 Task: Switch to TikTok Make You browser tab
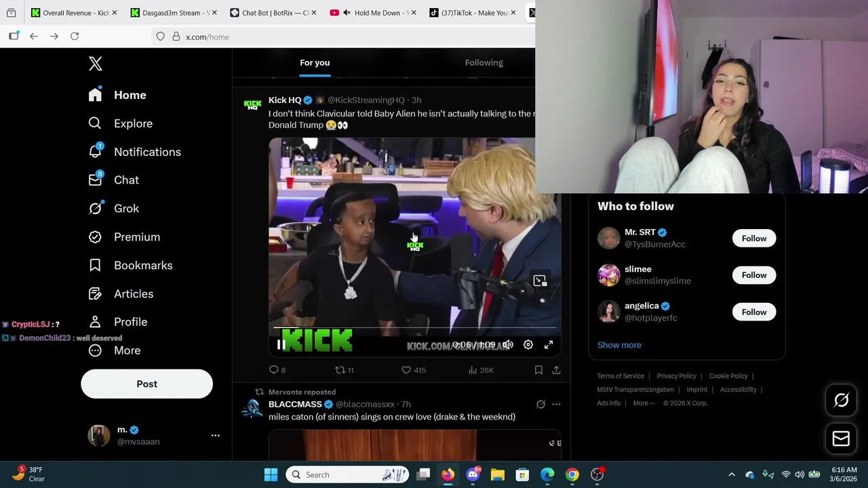[x=471, y=13]
